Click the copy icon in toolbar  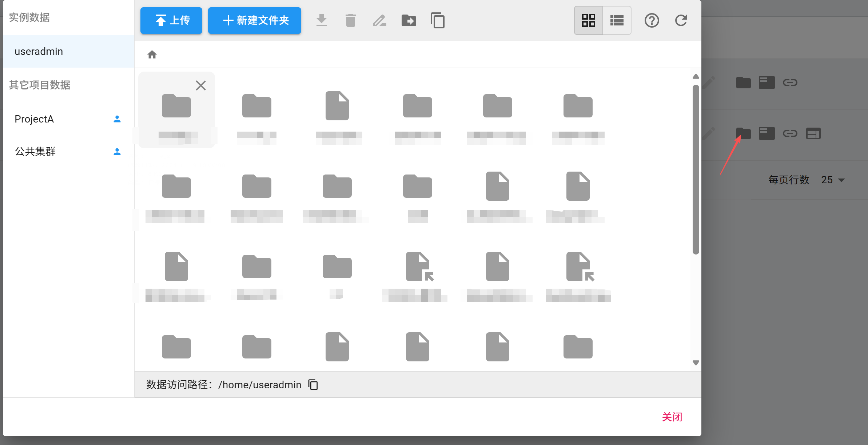coord(438,21)
